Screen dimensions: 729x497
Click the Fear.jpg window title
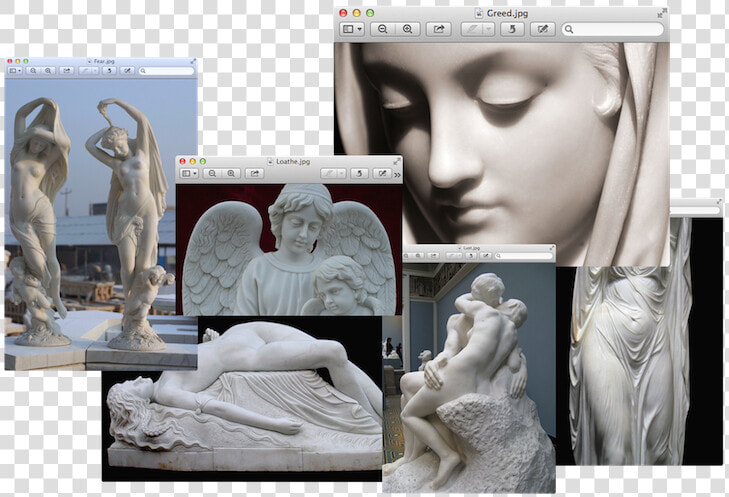(x=104, y=61)
